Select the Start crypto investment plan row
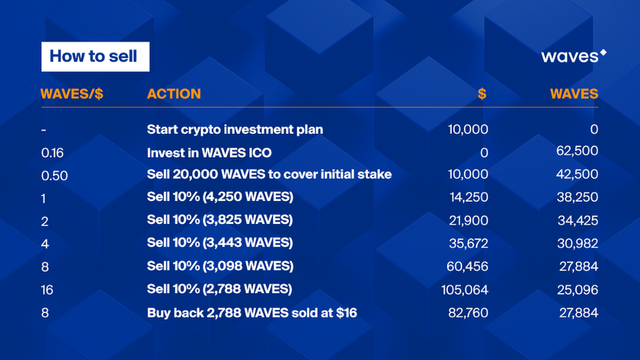Screen dimensions: 640x360 click(320, 129)
